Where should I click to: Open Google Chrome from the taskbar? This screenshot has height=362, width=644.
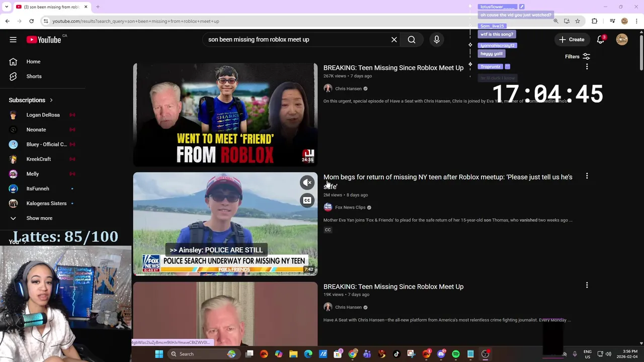click(x=353, y=354)
